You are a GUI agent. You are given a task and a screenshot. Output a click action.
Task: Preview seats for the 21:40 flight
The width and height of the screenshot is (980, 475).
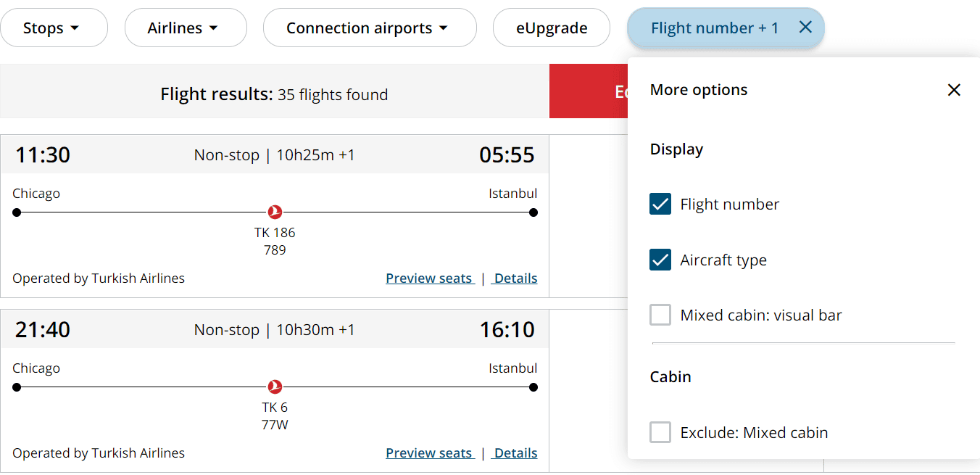point(429,453)
